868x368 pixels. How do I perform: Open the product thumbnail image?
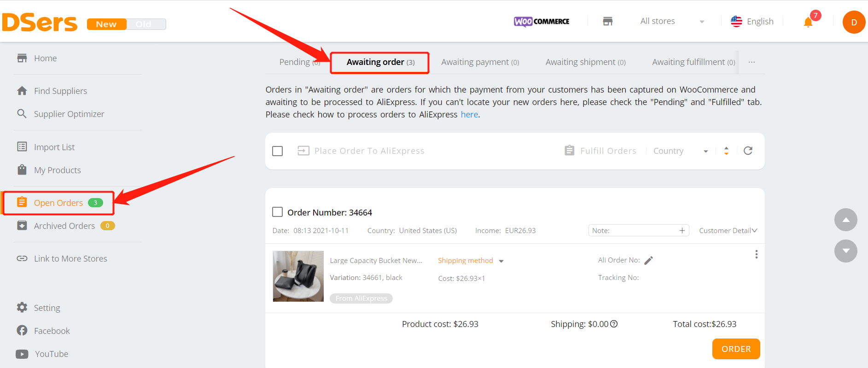coord(298,276)
